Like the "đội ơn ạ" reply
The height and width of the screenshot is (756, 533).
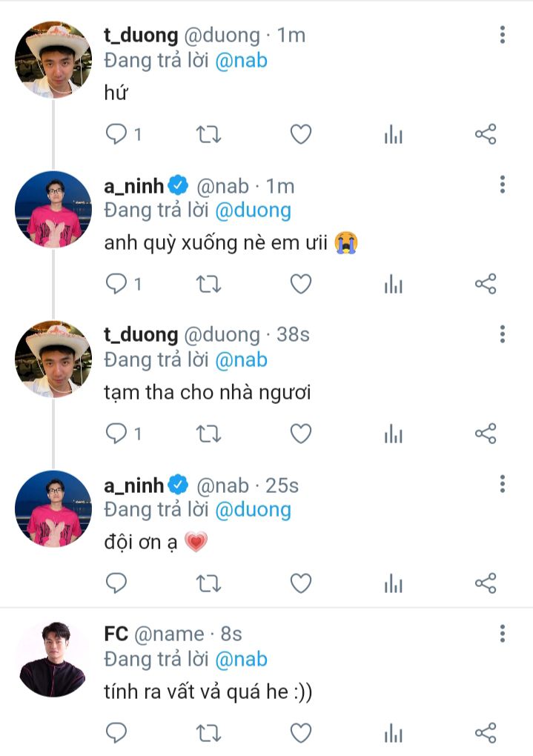coord(300,583)
